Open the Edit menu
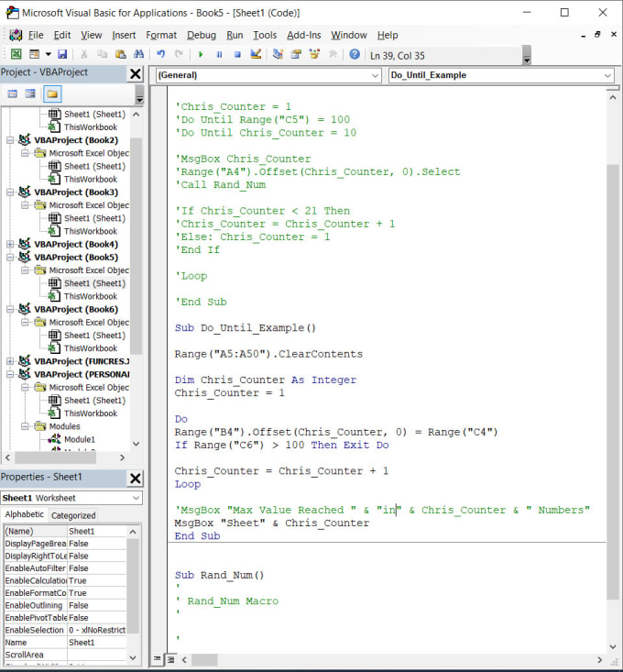This screenshot has height=672, width=623. (62, 35)
